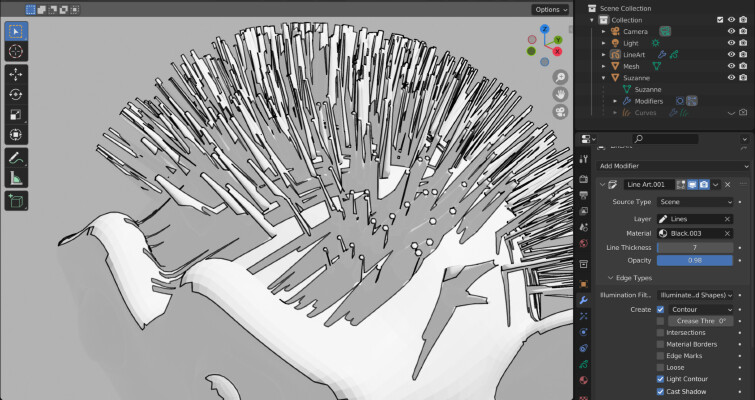
Task: Click the properties search field
Action: pos(665,139)
